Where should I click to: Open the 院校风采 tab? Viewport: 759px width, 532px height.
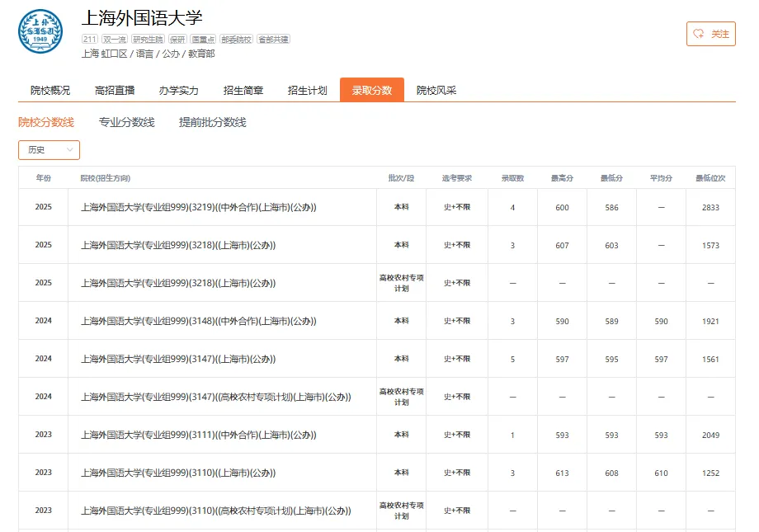coord(436,91)
